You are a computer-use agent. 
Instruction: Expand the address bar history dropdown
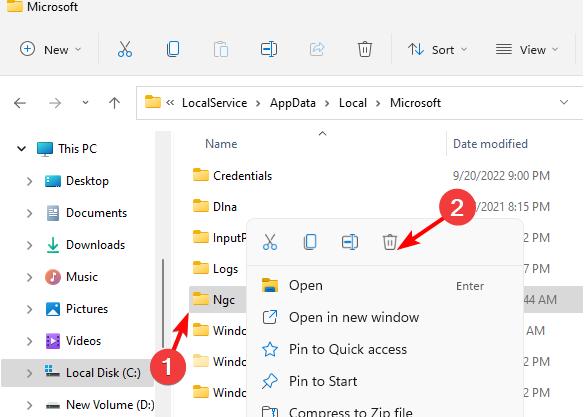(x=564, y=102)
